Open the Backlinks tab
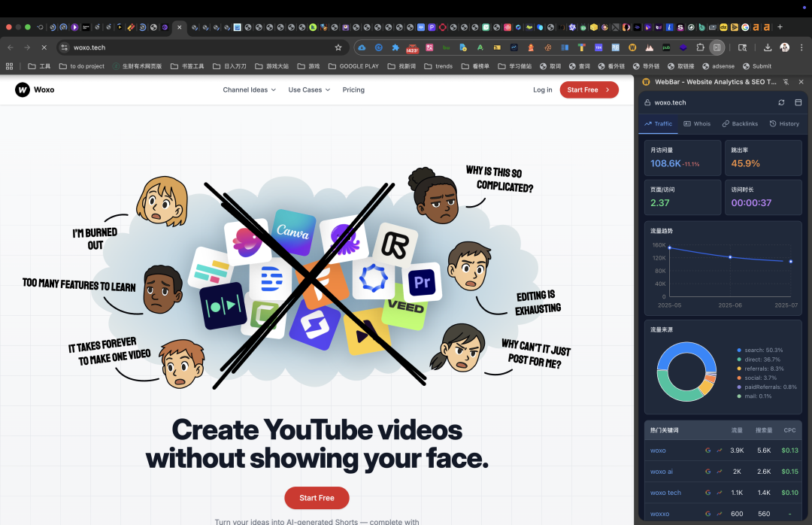Screen dimensions: 812x525 (x=740, y=124)
